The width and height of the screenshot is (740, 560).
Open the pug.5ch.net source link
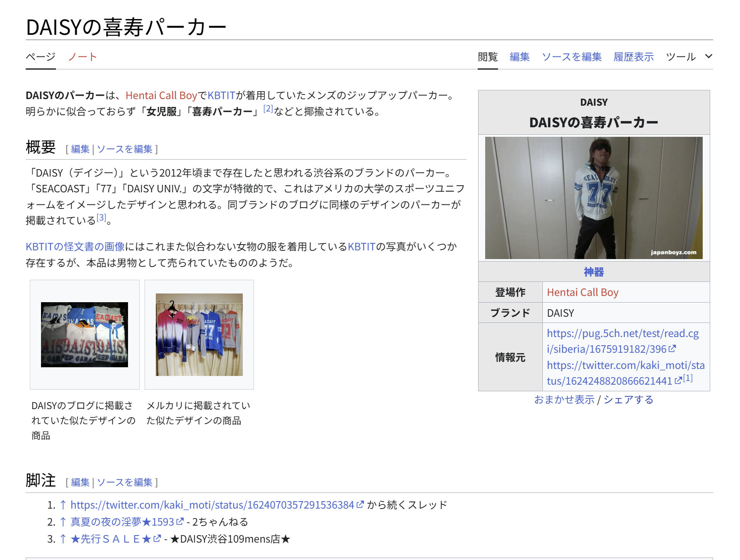tap(622, 341)
